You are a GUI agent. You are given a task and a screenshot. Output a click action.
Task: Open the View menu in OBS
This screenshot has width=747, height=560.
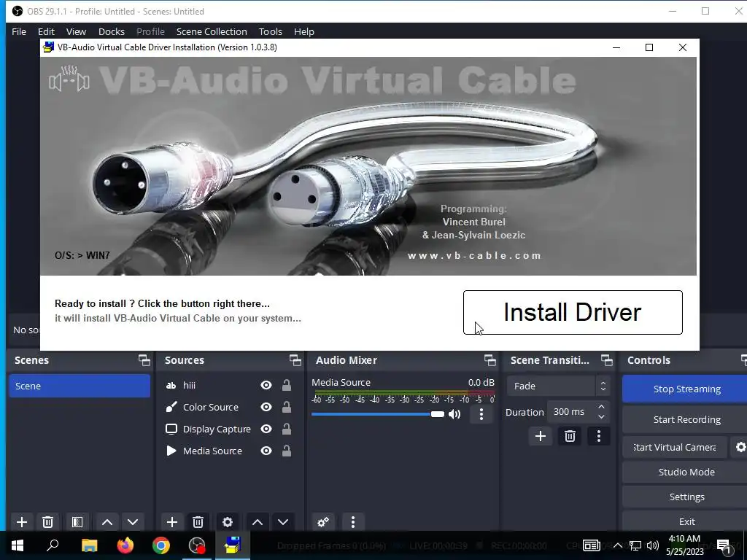(76, 32)
